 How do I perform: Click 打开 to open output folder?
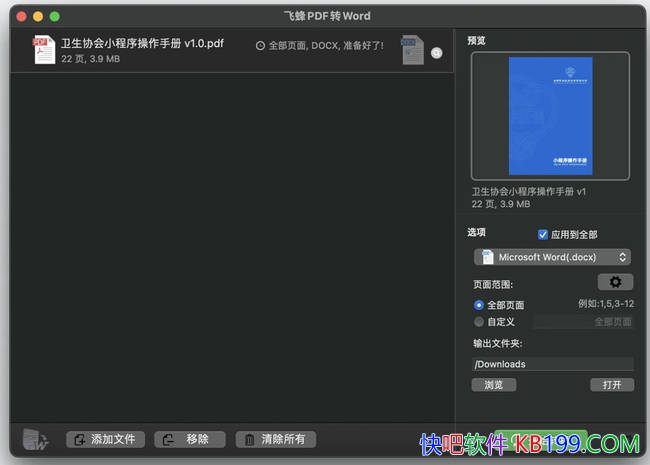[x=612, y=385]
